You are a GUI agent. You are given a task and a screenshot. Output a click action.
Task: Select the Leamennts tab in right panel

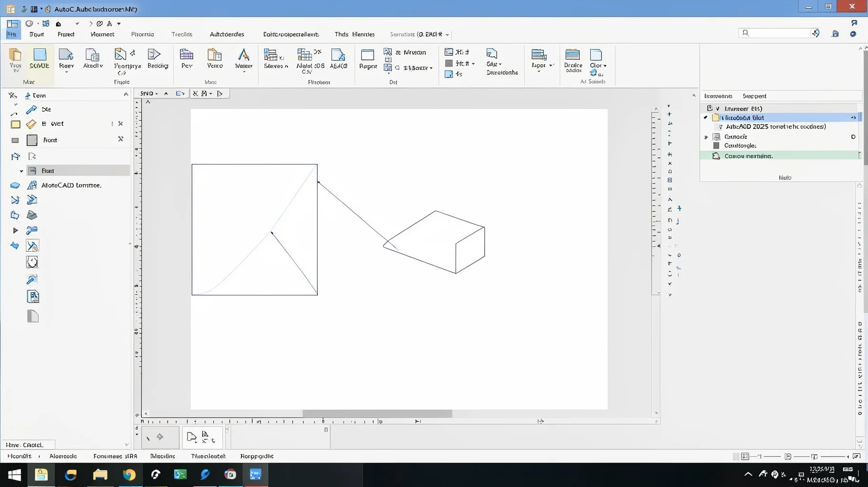(718, 96)
